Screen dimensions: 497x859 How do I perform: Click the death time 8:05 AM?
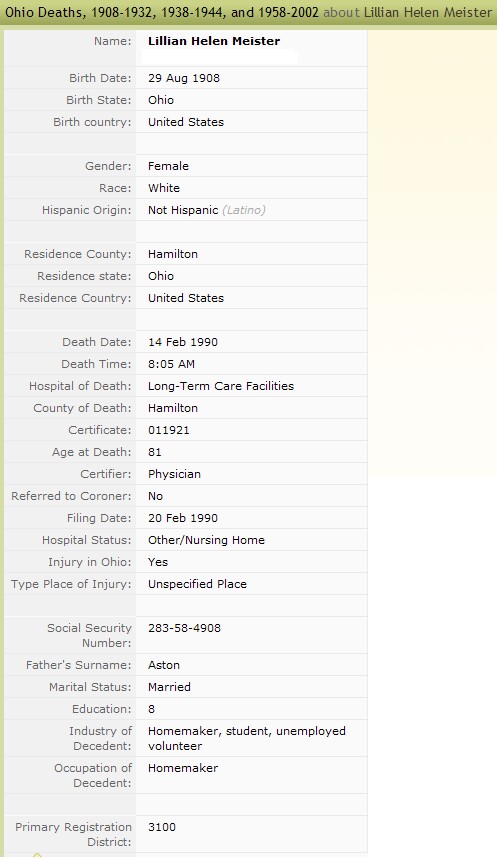(x=171, y=364)
